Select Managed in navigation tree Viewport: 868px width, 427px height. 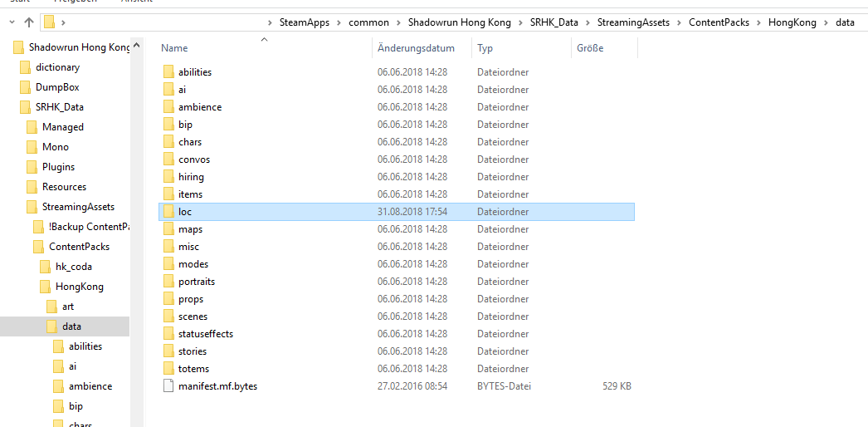[x=62, y=127]
